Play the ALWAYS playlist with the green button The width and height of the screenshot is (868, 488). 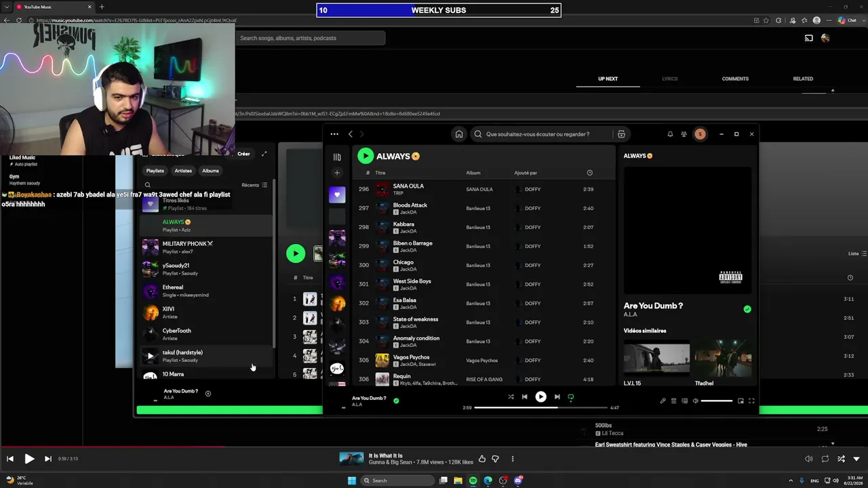point(366,156)
